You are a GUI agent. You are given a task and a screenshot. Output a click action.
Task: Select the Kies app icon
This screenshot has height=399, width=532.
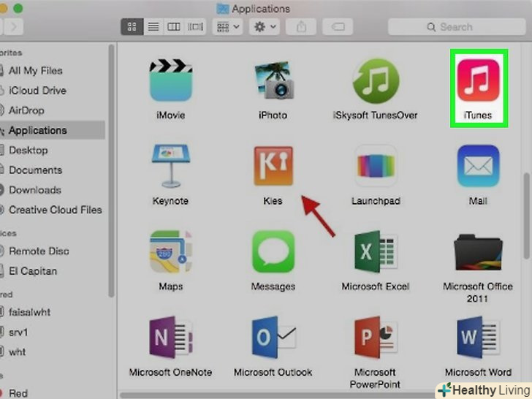(x=273, y=166)
